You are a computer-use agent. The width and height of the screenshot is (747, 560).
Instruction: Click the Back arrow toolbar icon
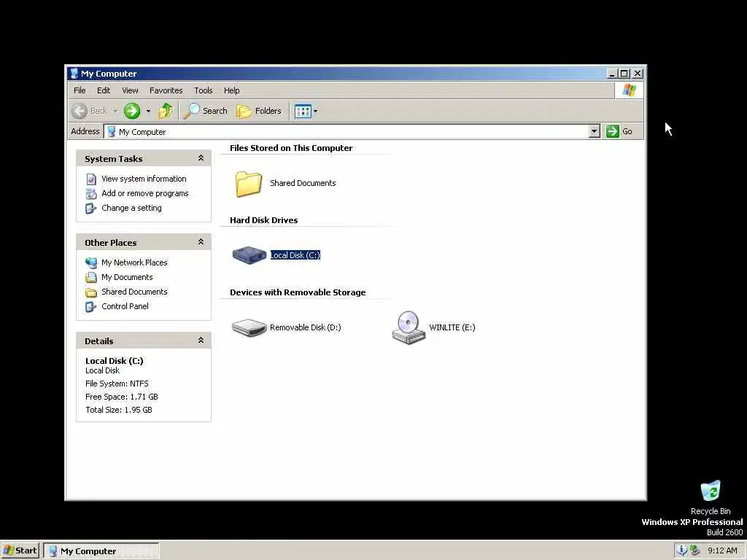point(80,111)
